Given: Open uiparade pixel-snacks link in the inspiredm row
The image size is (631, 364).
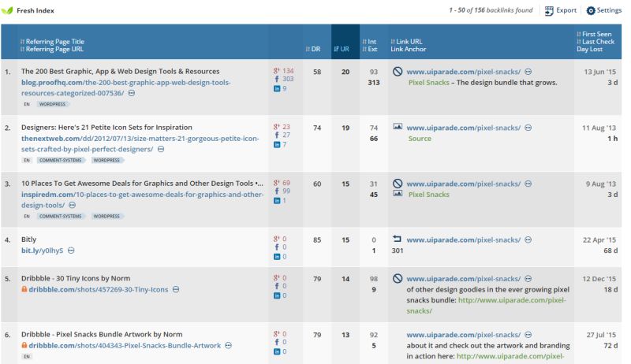Looking at the screenshot, I should [463, 184].
